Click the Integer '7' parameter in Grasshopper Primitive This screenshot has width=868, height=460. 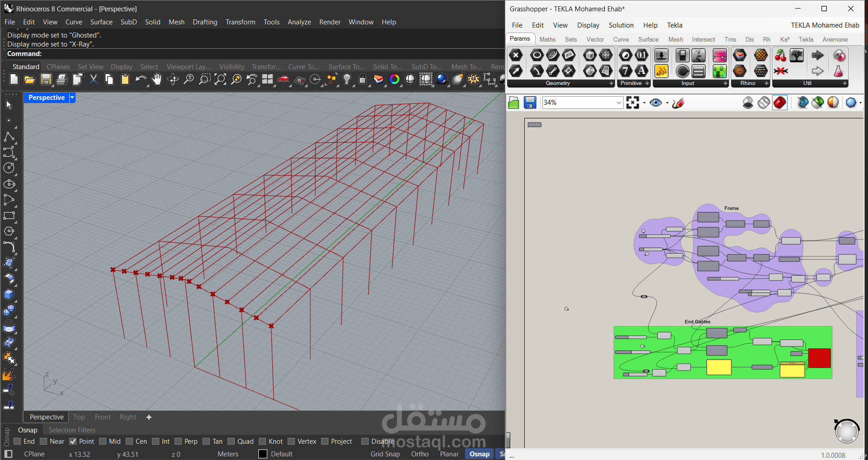tap(626, 71)
